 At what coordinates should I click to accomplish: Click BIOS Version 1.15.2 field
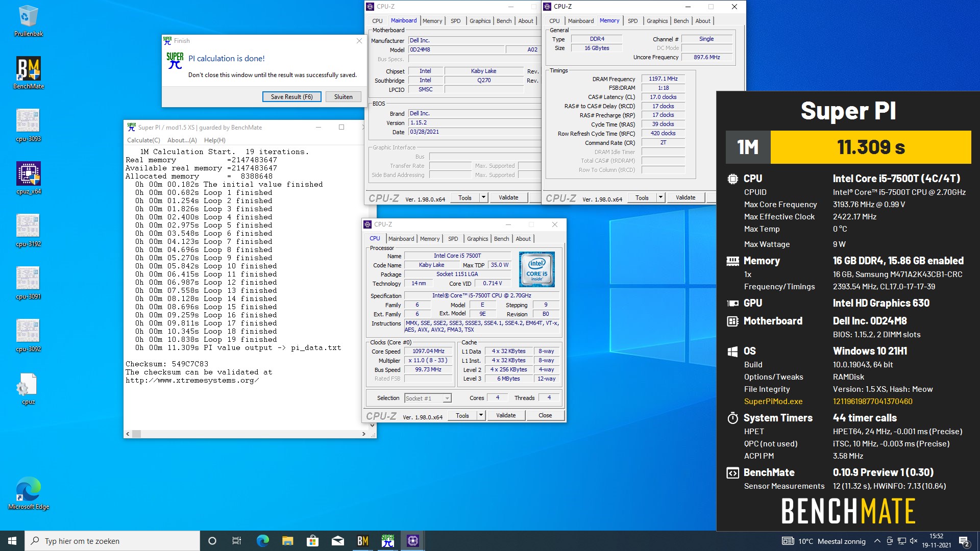click(x=474, y=122)
